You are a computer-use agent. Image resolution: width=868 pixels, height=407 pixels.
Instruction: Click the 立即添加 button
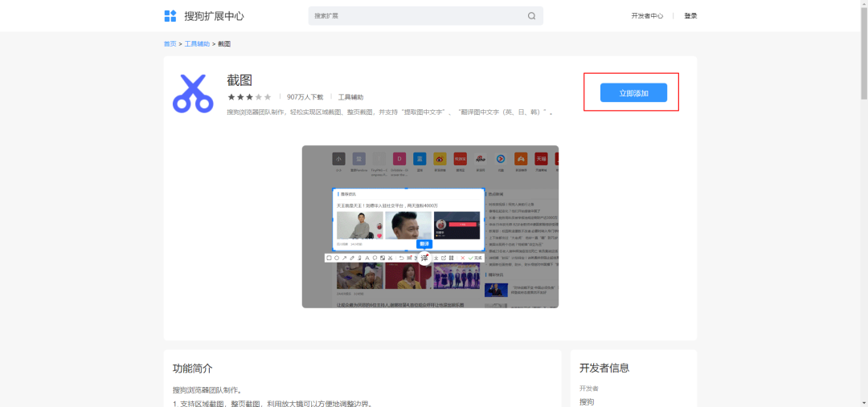[x=633, y=93]
